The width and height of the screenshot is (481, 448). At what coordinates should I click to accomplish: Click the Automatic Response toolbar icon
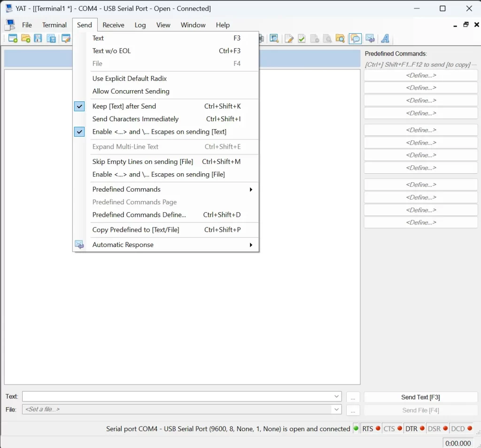(370, 39)
